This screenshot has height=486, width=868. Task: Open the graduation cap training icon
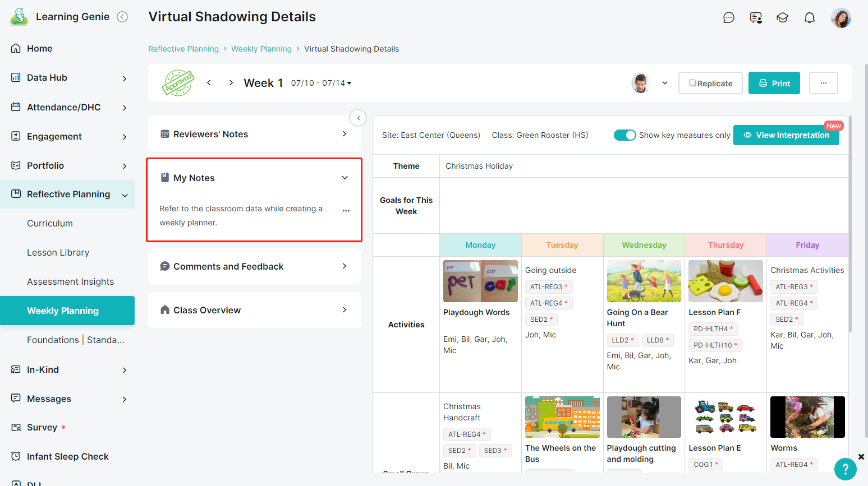point(783,18)
